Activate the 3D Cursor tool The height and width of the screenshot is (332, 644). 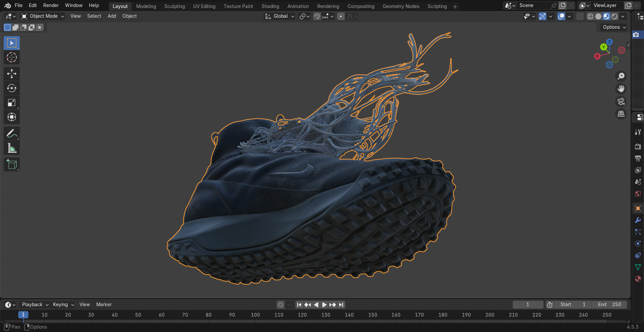[12, 58]
